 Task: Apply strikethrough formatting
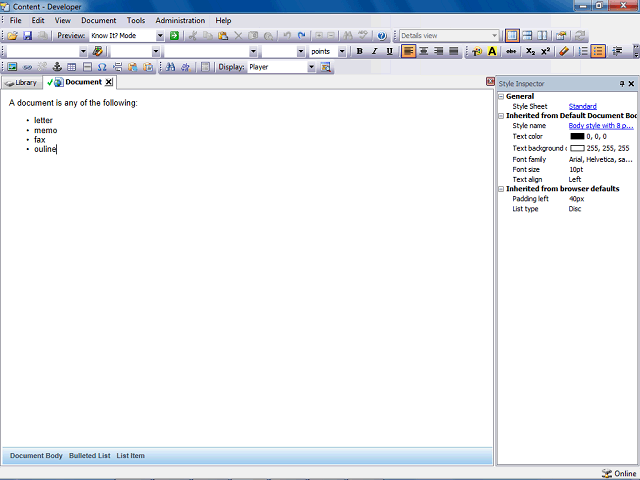pos(511,51)
